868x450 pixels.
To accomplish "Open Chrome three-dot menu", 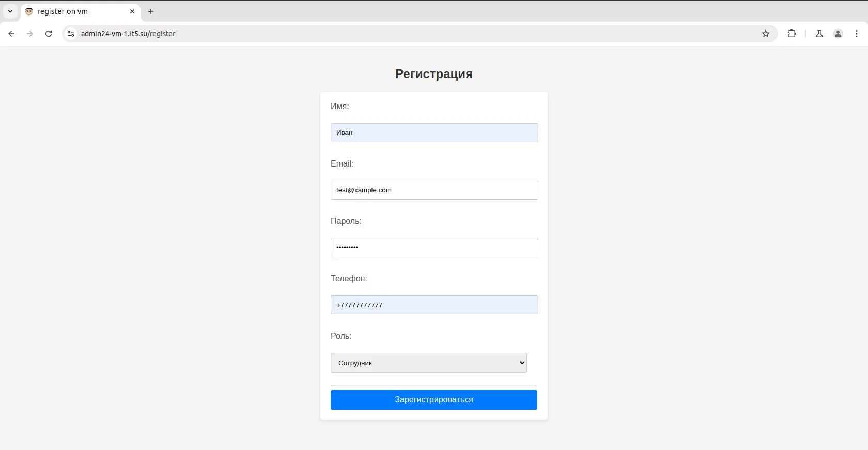I will (857, 34).
